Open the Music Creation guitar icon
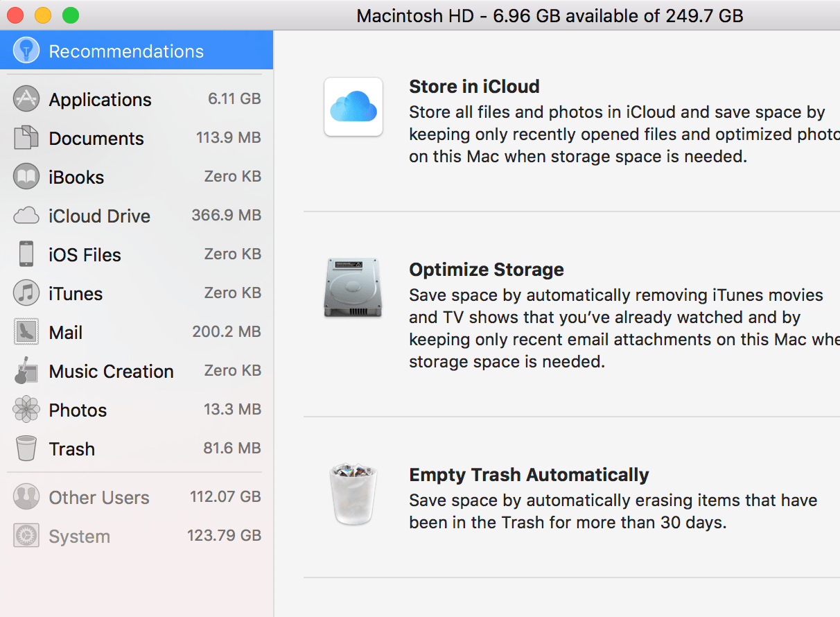Screen dimensions: 840x617 (26, 370)
